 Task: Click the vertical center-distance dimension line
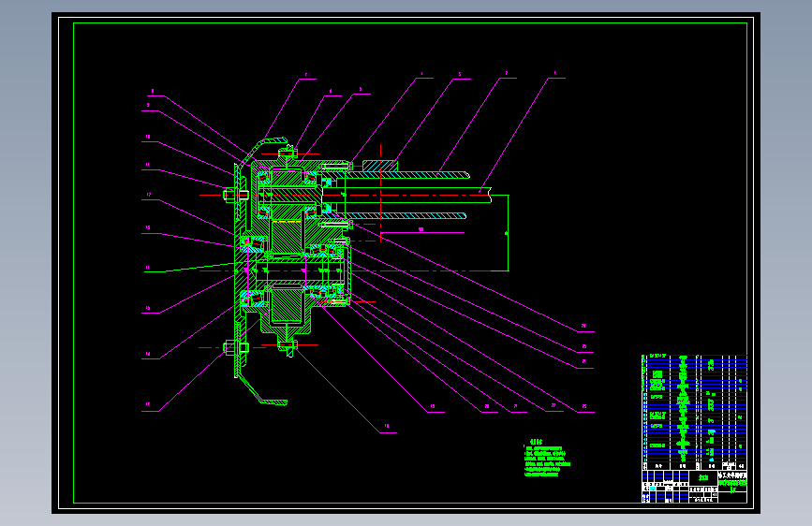508,232
